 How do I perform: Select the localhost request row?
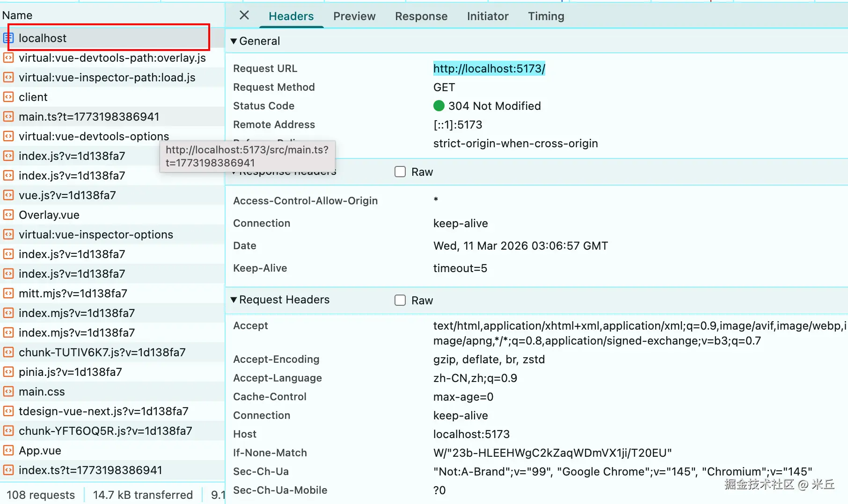coord(112,38)
